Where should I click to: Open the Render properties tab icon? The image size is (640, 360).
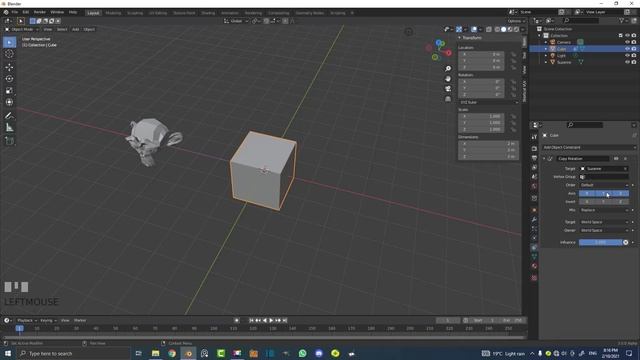tap(534, 149)
